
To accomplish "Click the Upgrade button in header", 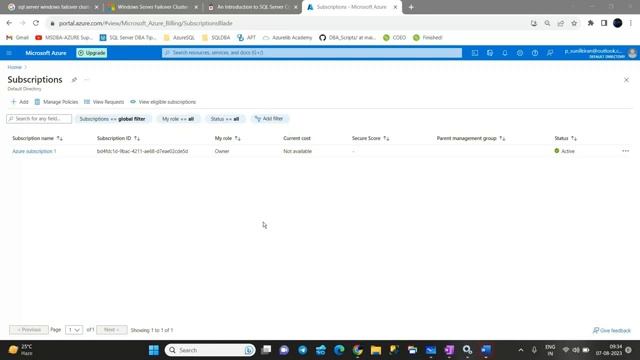I will click(x=92, y=53).
